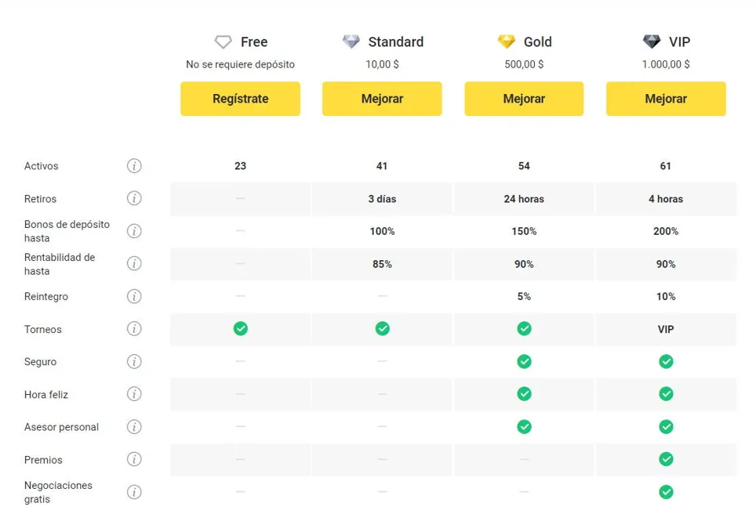Click the Negociaciones gratis checkmark under VIP
The image size is (756, 532).
[666, 492]
